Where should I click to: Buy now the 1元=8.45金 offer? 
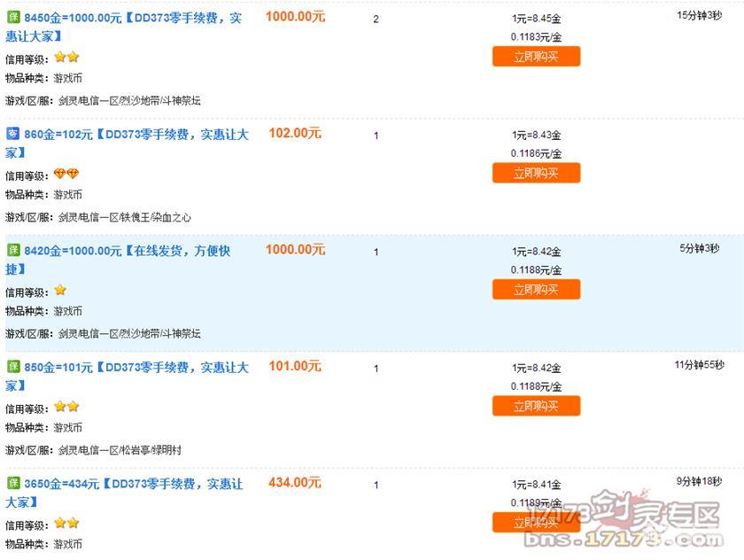pyautogui.click(x=536, y=57)
